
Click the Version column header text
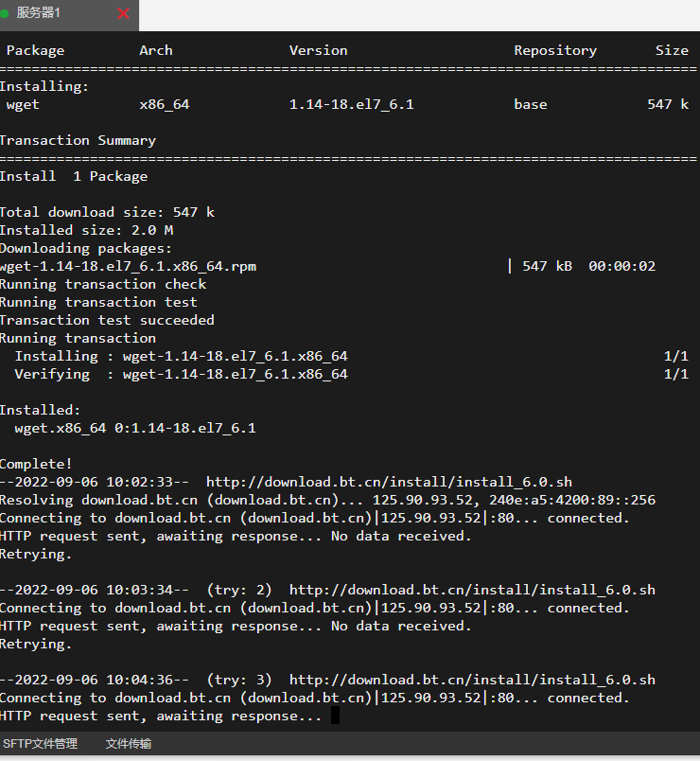(x=318, y=50)
